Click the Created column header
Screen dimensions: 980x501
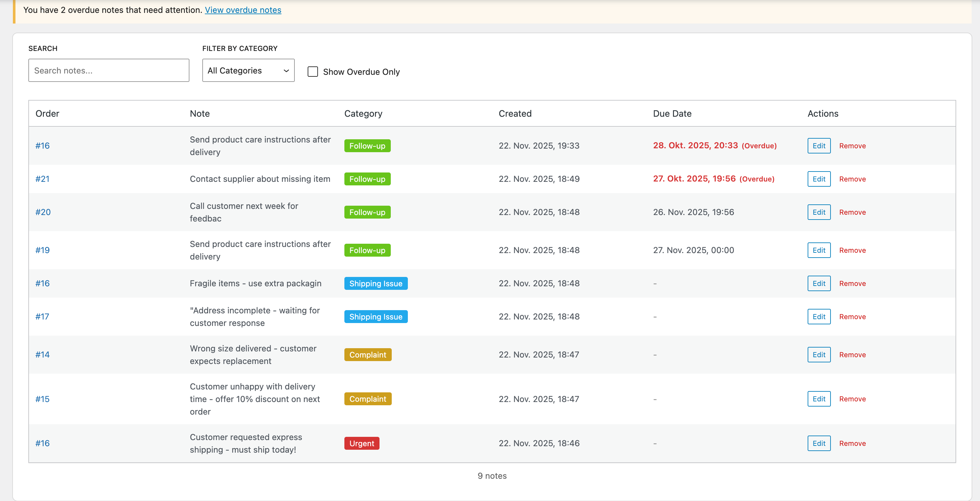515,113
